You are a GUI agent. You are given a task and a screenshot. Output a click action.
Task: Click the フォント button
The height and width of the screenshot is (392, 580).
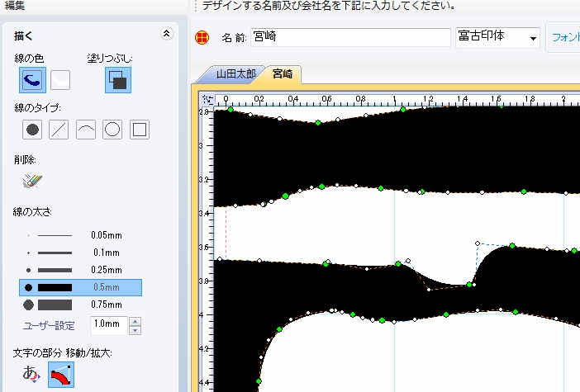coord(564,38)
